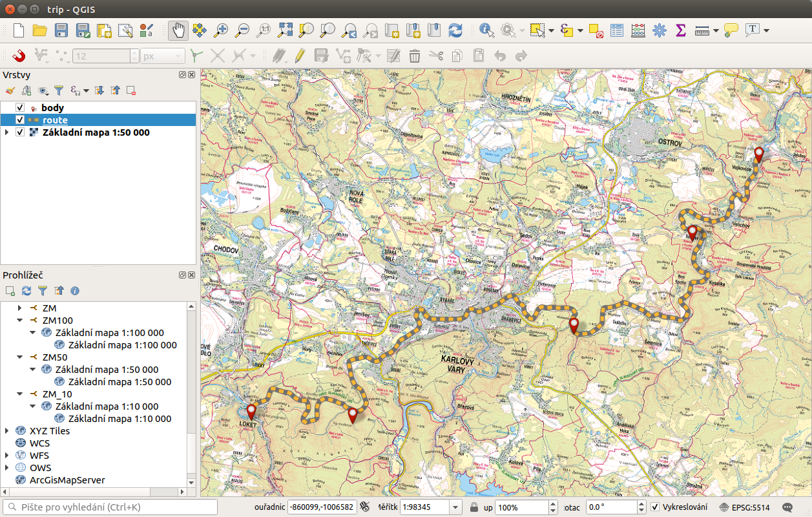Click the coordinates field showing -860099,-1006582
The width and height of the screenshot is (812, 517).
click(322, 507)
